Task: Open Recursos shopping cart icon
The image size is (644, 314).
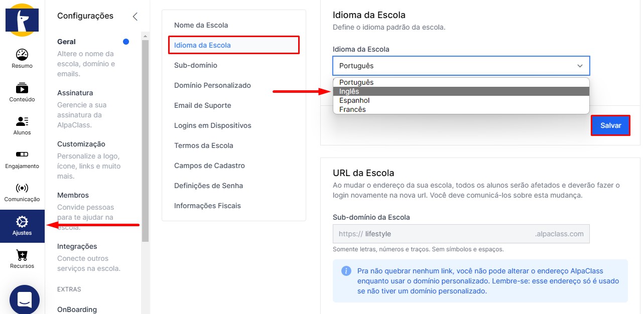Action: [x=22, y=255]
